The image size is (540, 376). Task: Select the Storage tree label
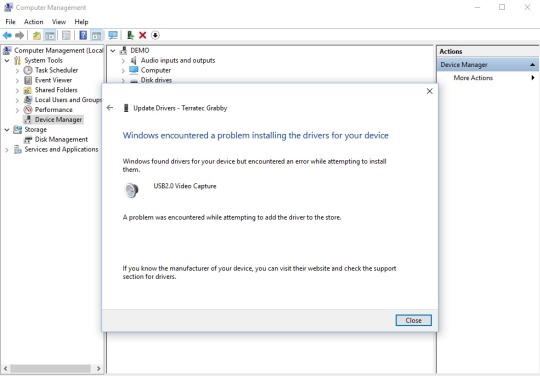35,129
